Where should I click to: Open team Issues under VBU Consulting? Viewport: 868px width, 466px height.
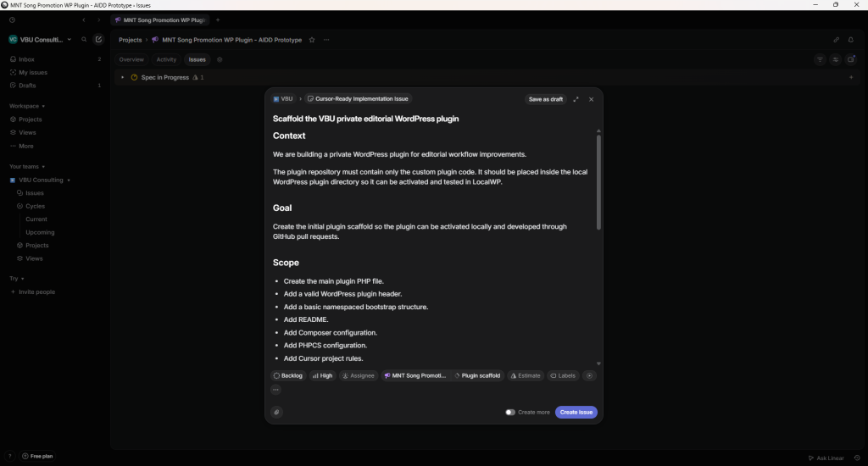(58, 193)
